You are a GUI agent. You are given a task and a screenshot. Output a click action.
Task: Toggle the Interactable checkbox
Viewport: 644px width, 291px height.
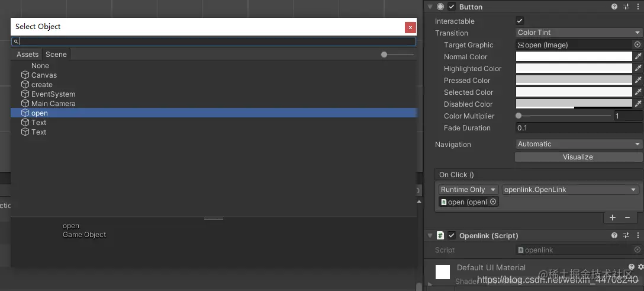pyautogui.click(x=520, y=21)
